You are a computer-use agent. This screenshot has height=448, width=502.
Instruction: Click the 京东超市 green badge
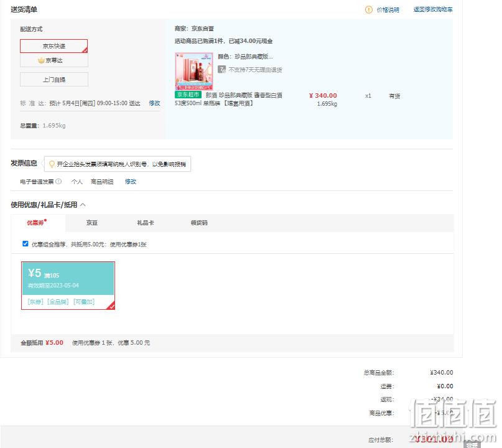[x=188, y=95]
